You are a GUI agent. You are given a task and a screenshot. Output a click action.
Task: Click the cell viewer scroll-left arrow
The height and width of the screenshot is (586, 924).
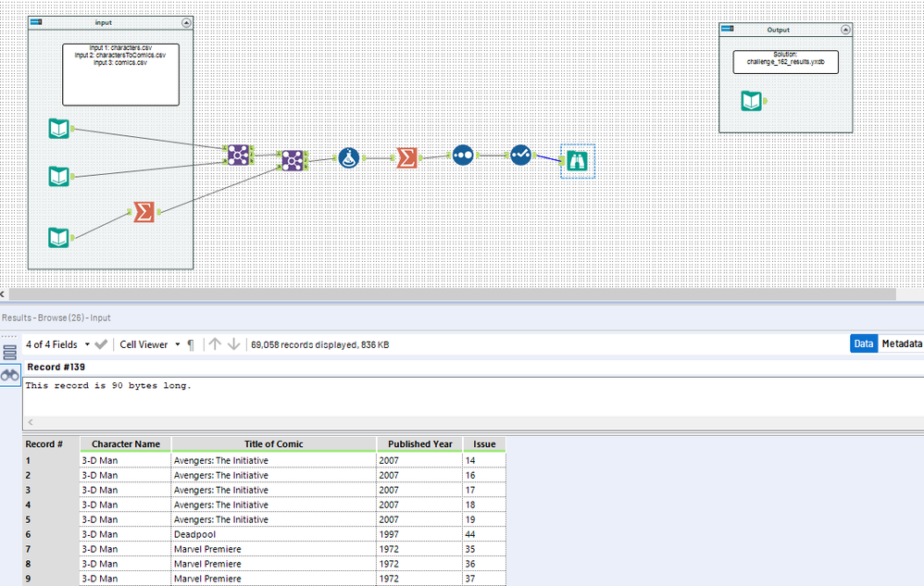(31, 422)
